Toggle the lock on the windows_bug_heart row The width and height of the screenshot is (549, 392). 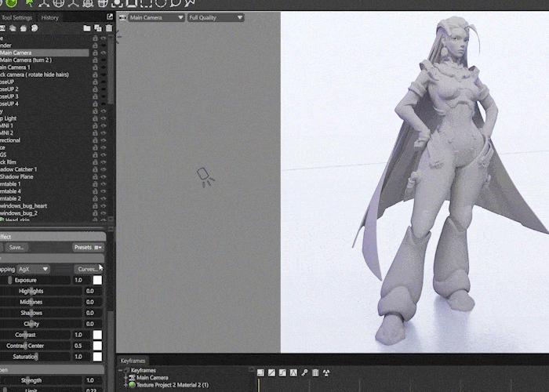95,205
